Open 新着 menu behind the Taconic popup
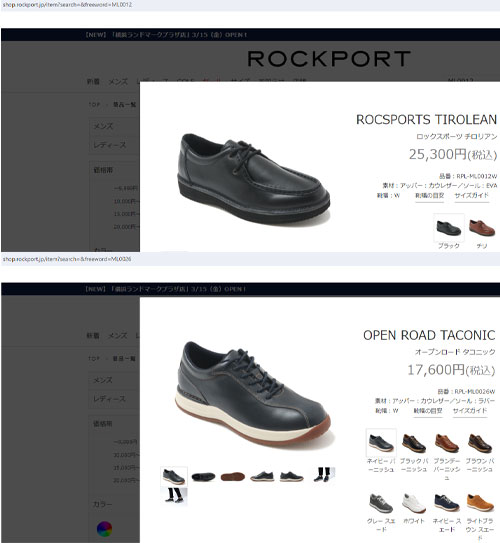Screen dimensions: 500x543 pyautogui.click(x=93, y=336)
